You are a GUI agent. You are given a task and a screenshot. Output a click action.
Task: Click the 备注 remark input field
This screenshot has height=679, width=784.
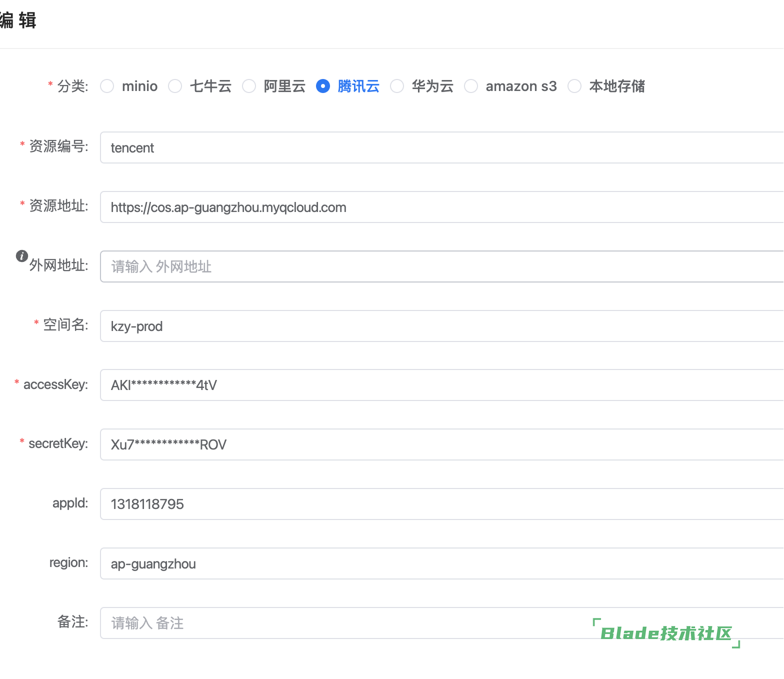point(442,623)
